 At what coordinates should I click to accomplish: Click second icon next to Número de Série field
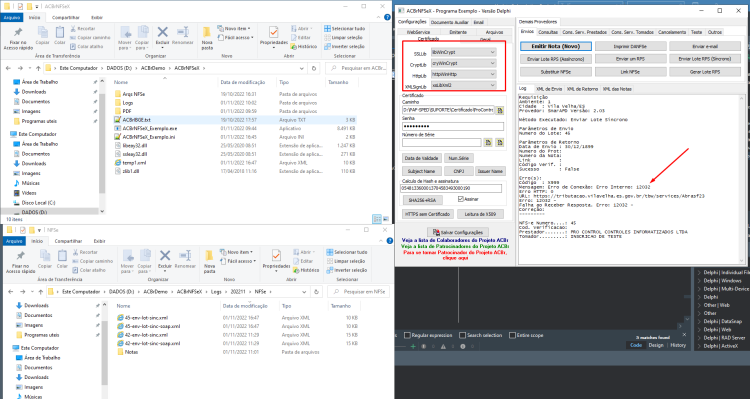(x=500, y=143)
